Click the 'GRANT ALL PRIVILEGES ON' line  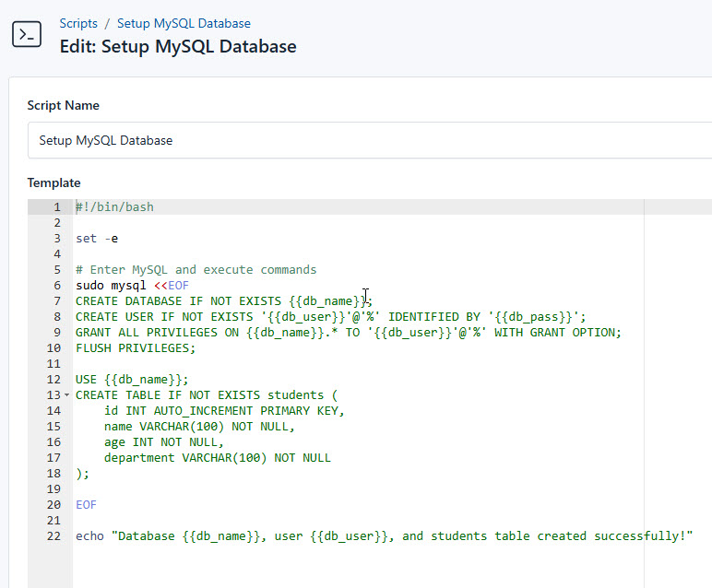(x=348, y=333)
